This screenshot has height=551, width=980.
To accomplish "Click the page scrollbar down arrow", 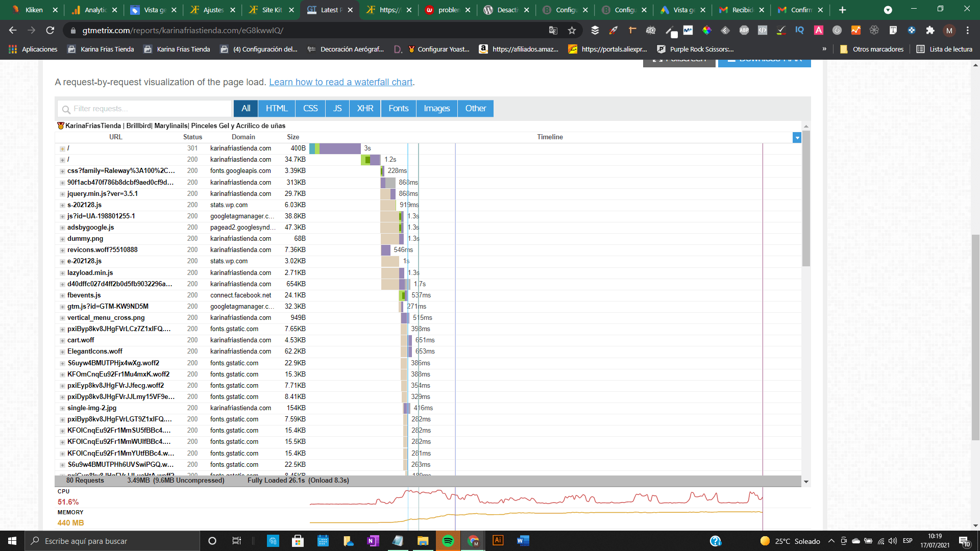I will tap(975, 525).
